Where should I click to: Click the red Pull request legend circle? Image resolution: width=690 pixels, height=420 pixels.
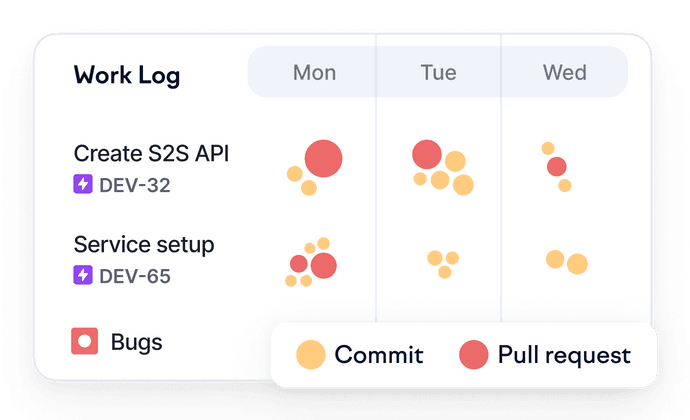tap(473, 354)
